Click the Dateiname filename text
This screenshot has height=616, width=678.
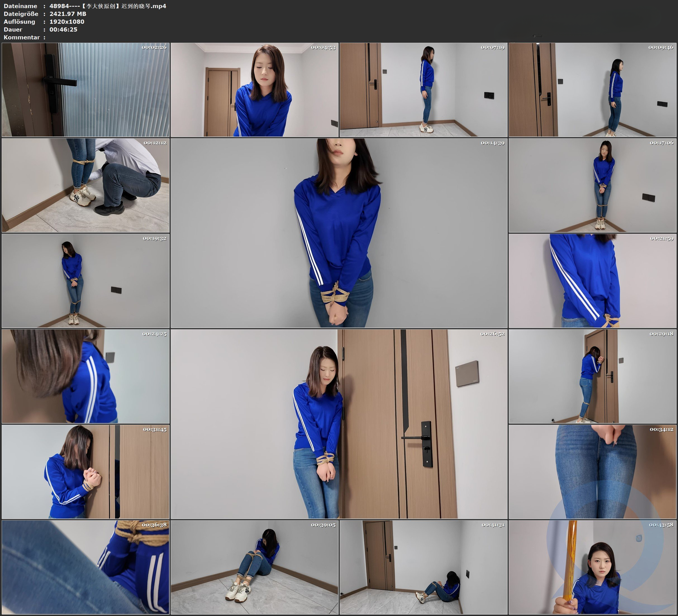[108, 6]
